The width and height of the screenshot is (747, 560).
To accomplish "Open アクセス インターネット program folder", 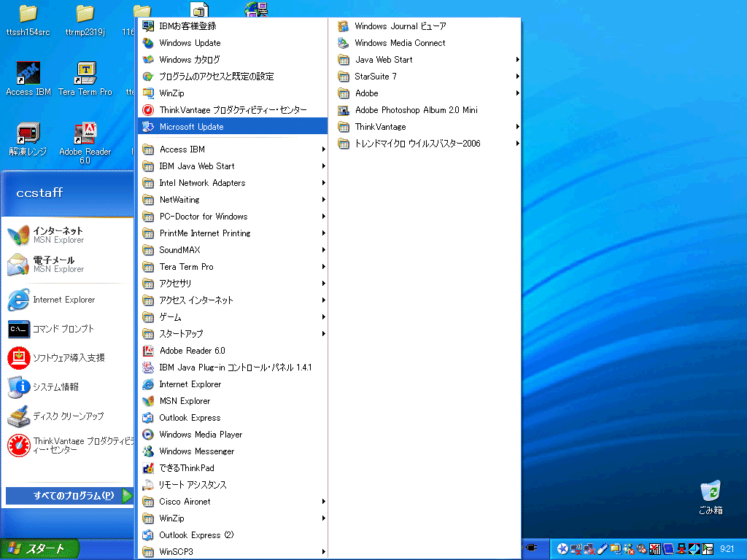I will click(233, 300).
